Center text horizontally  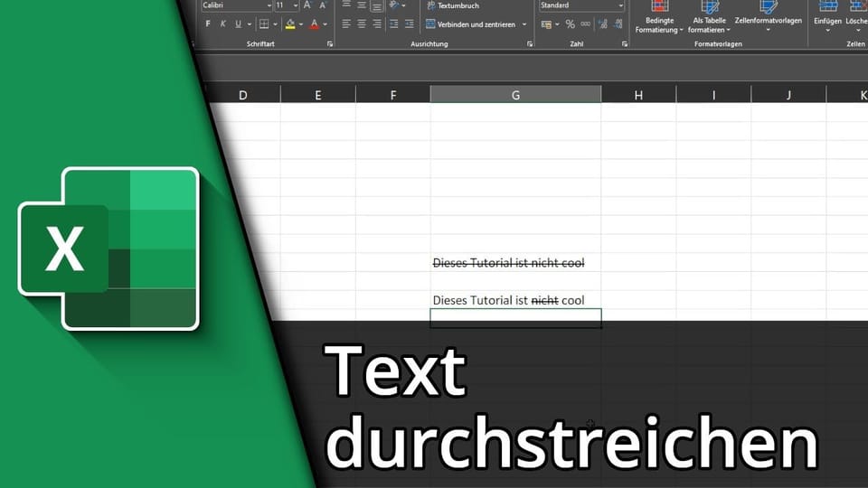(x=362, y=24)
